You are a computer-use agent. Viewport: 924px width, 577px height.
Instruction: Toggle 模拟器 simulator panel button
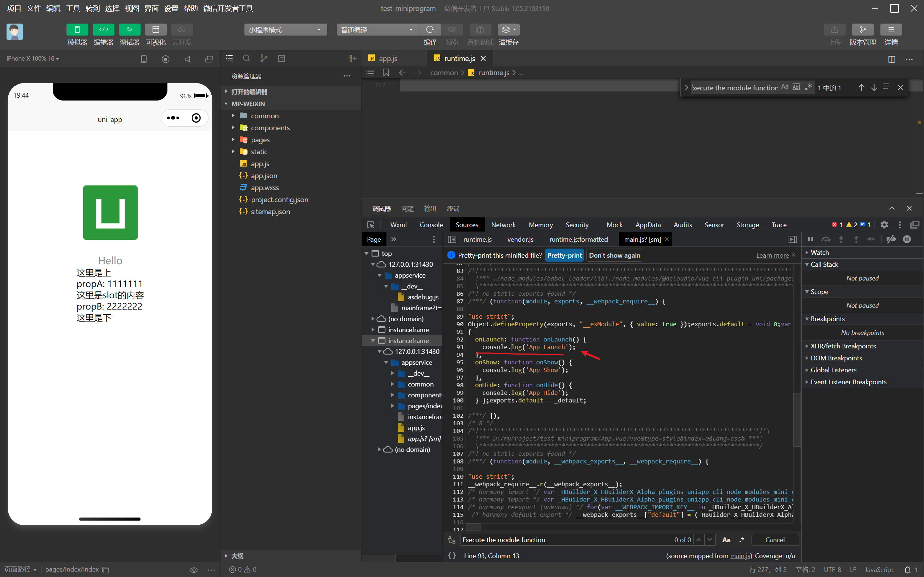(77, 30)
